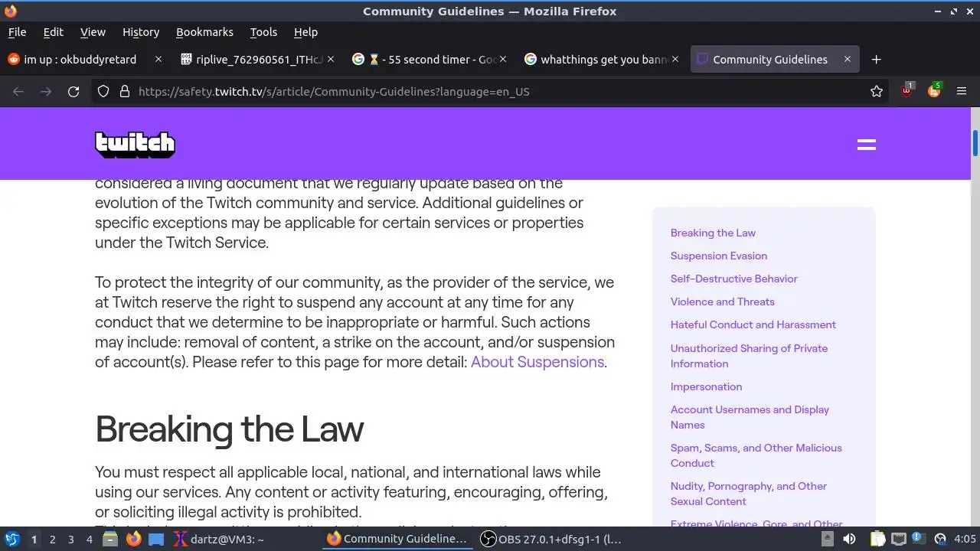Open the Firefox application menu
The width and height of the screenshot is (980, 551).
[x=962, y=92]
